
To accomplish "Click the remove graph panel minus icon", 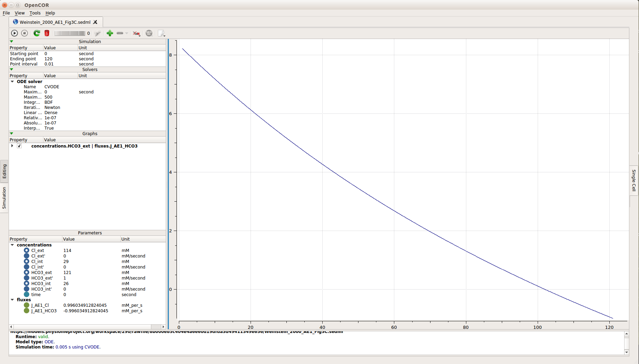I will click(120, 33).
